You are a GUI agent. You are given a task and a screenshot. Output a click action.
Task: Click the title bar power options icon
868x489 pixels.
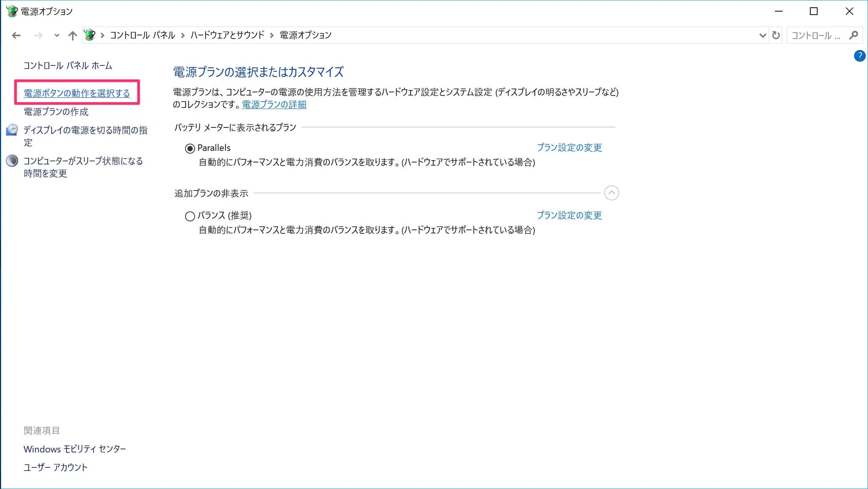tap(12, 11)
